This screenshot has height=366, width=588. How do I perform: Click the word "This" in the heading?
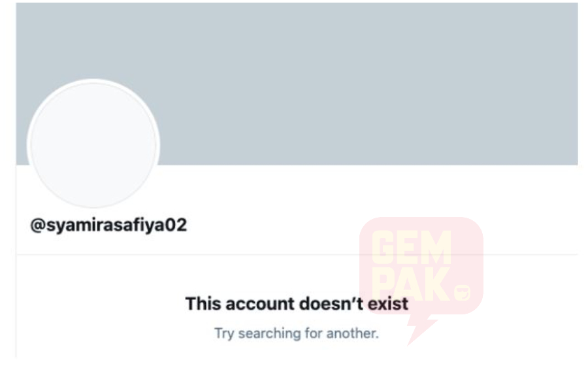point(203,303)
